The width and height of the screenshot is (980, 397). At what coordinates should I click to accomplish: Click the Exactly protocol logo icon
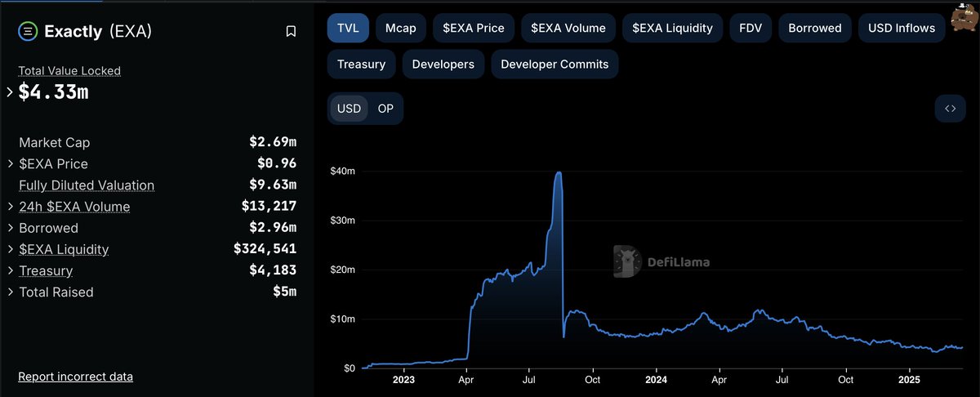pyautogui.click(x=28, y=32)
